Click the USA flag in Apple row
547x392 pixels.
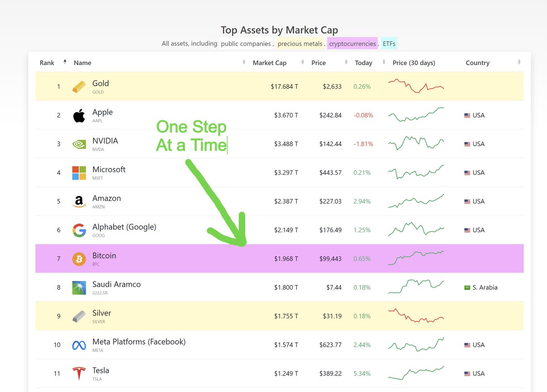point(467,116)
